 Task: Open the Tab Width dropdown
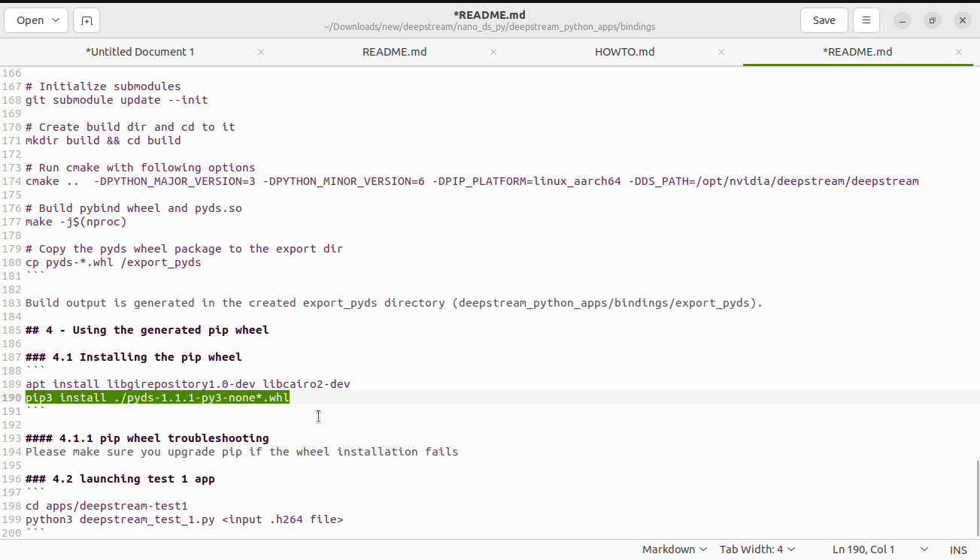click(757, 549)
